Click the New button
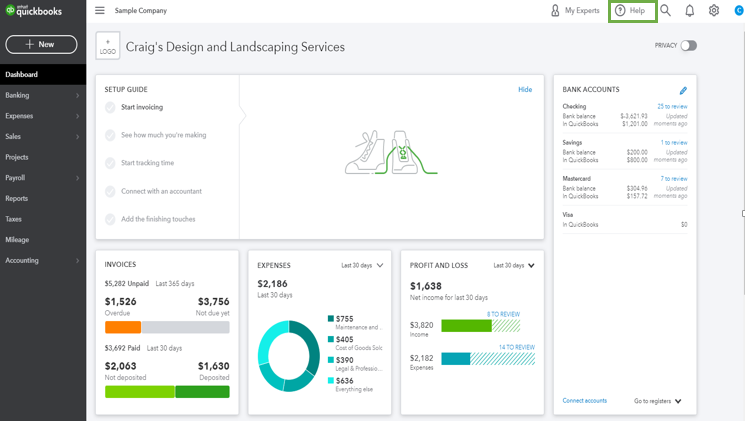745x421 pixels. click(41, 44)
